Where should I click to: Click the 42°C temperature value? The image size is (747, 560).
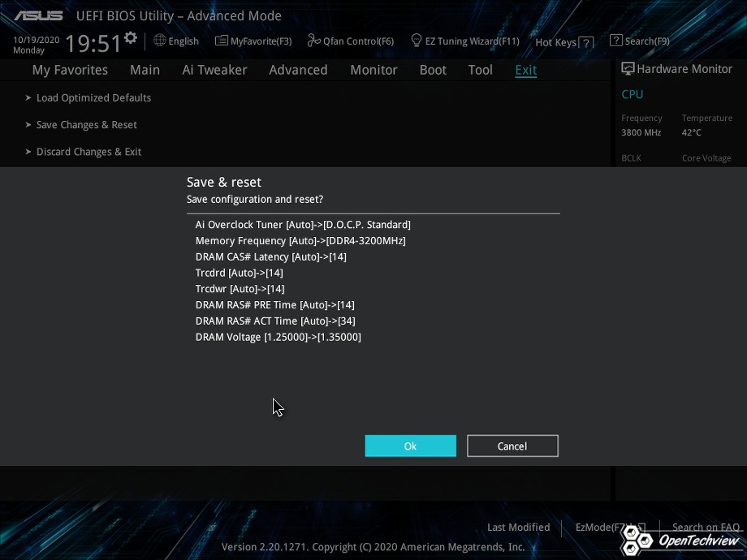tap(691, 132)
